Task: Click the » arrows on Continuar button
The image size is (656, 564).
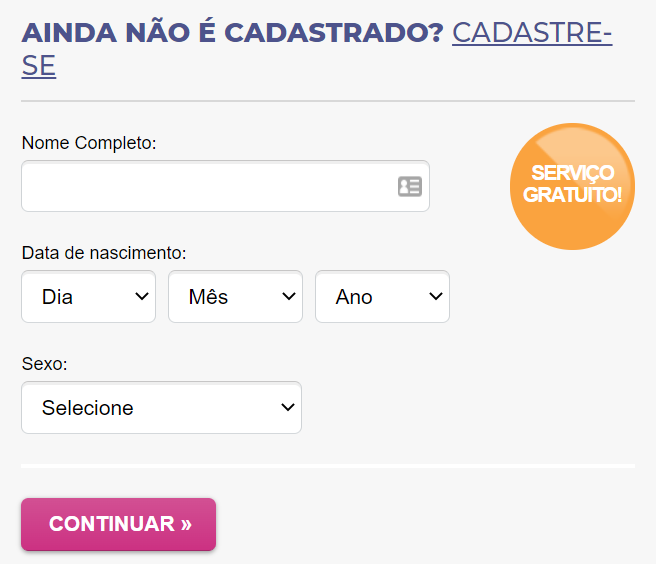Action: (x=186, y=524)
